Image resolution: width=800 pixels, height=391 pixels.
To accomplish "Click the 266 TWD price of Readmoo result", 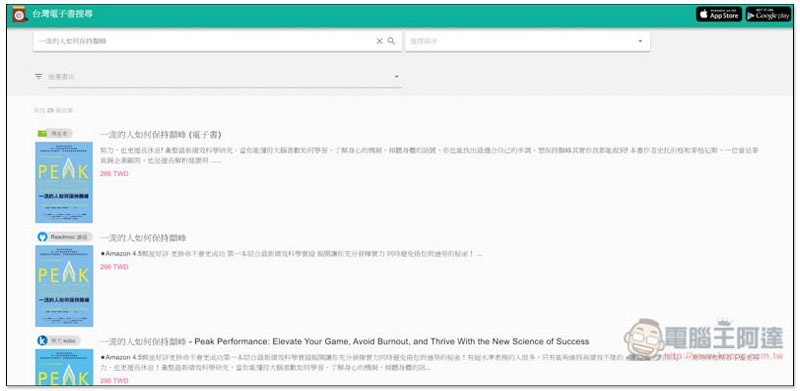I will point(114,267).
